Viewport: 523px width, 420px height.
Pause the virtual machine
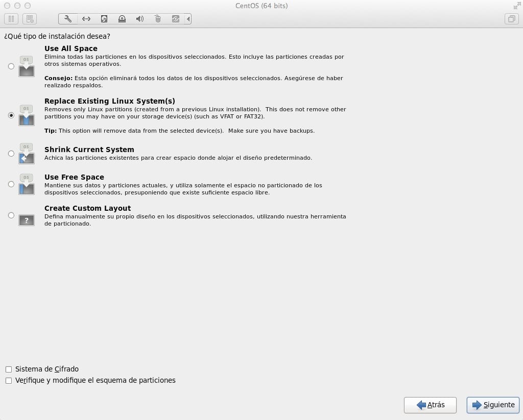coord(11,19)
